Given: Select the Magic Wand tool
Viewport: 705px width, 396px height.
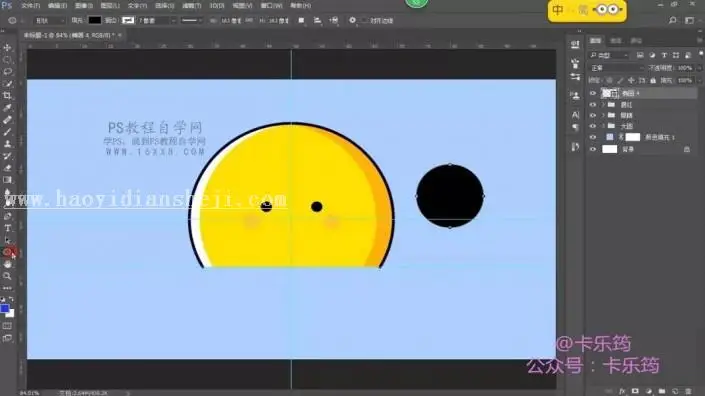Looking at the screenshot, I should [7, 84].
